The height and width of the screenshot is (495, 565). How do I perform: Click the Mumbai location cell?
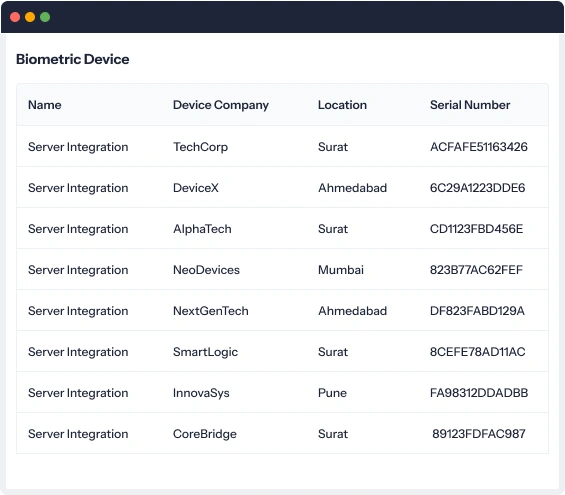click(x=341, y=270)
